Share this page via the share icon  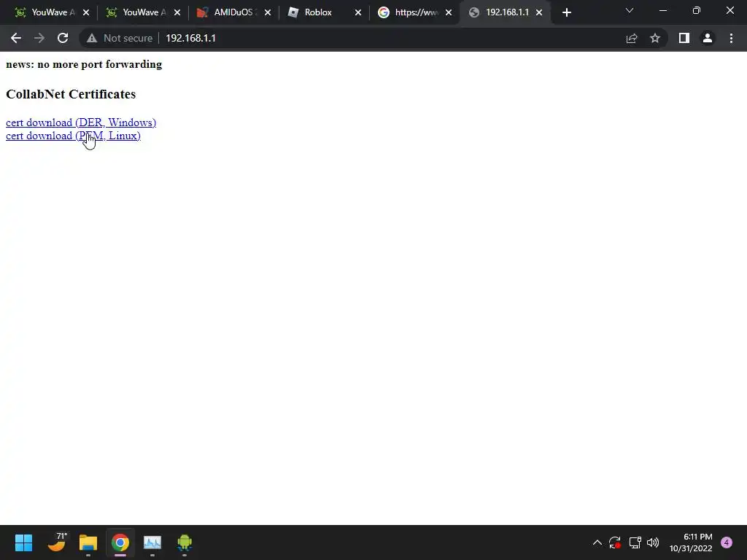coord(632,38)
